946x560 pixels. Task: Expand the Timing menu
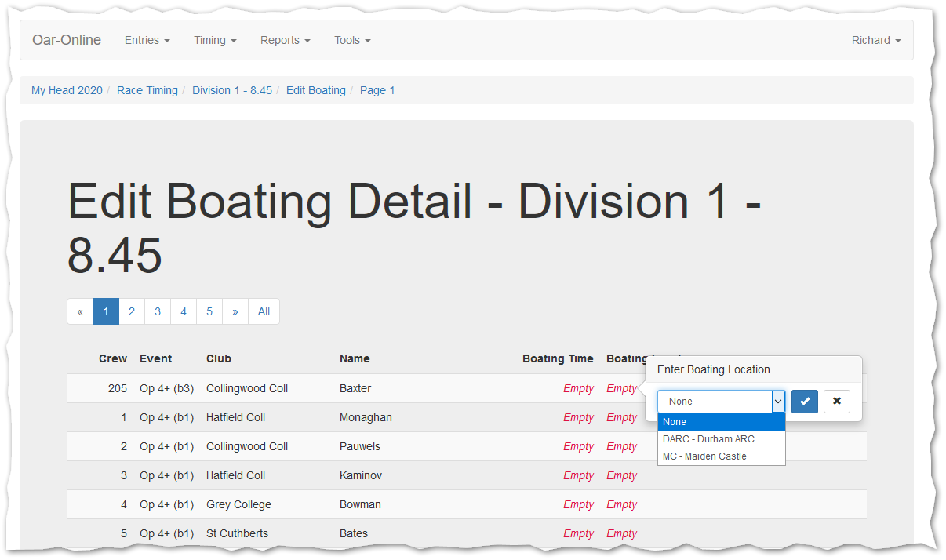coord(215,40)
